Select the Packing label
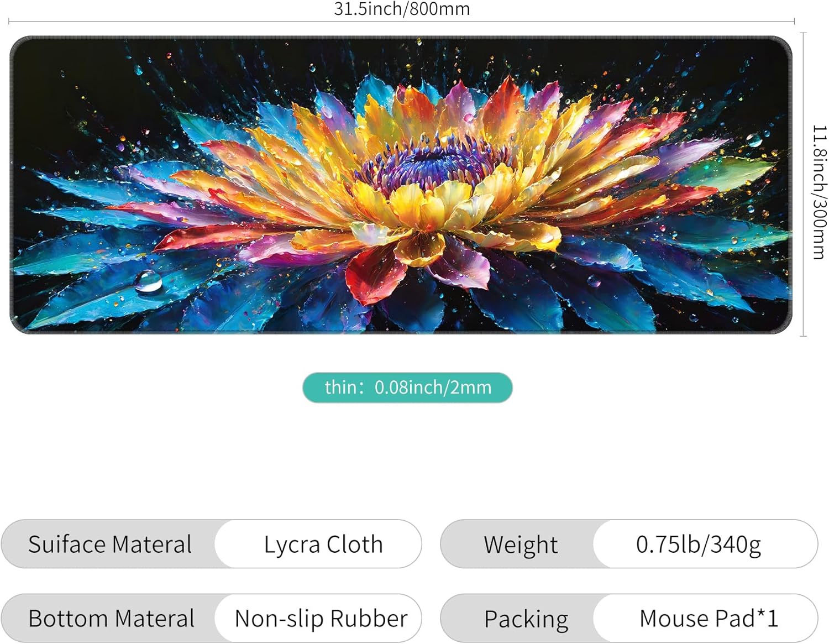 (x=526, y=619)
